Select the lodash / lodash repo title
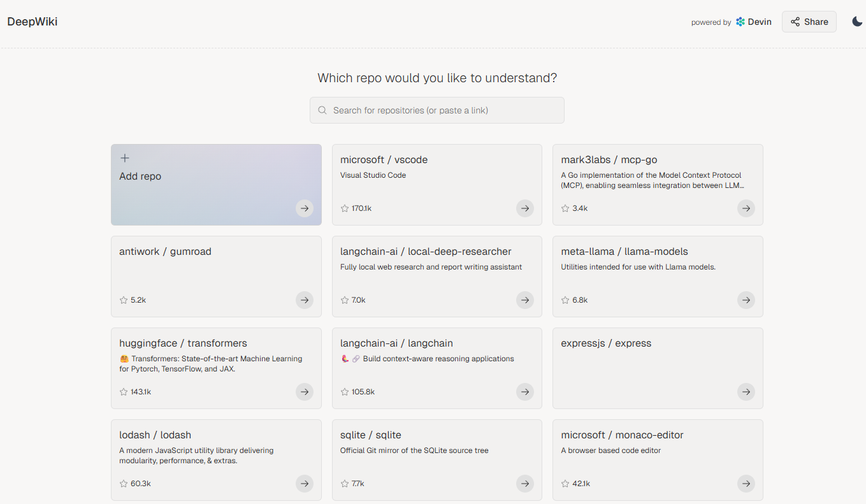866x504 pixels. (155, 435)
